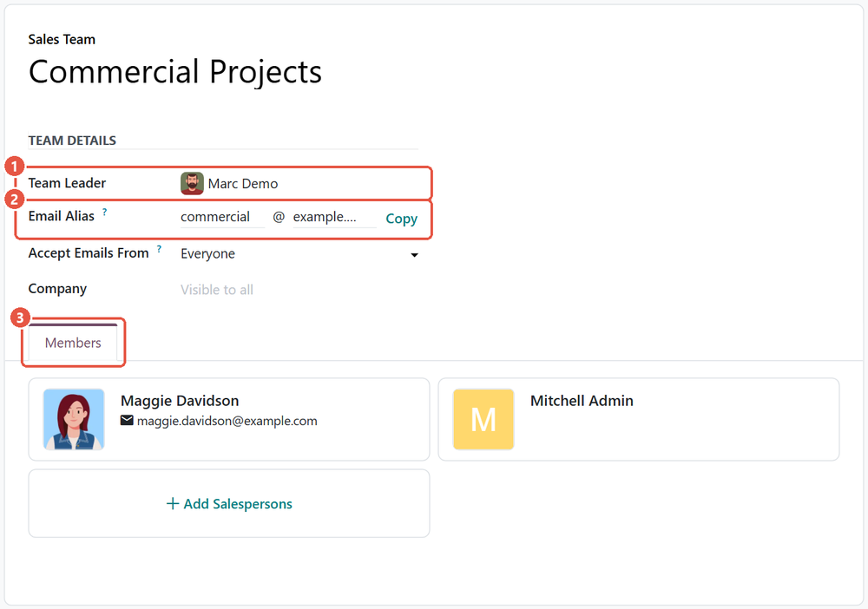Open Mitchell Admin's yellow M avatar
Viewport: 868px width, 609px height.
tap(483, 419)
